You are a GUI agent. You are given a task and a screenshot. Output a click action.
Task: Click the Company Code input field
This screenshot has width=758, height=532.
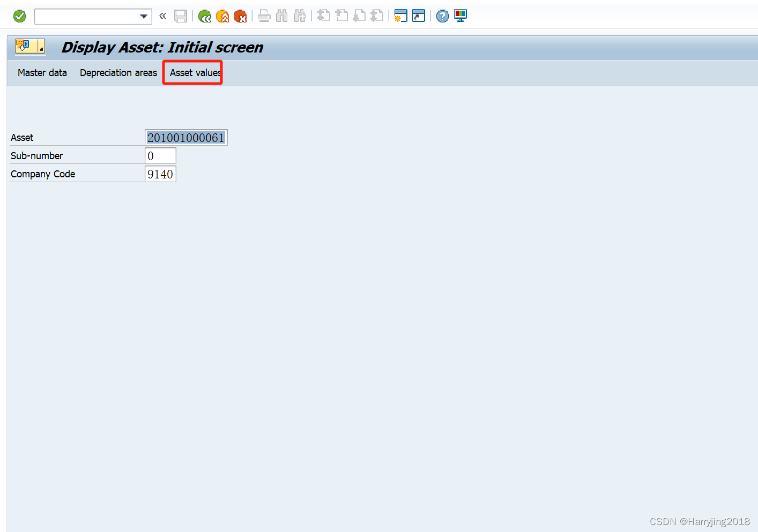click(x=160, y=174)
